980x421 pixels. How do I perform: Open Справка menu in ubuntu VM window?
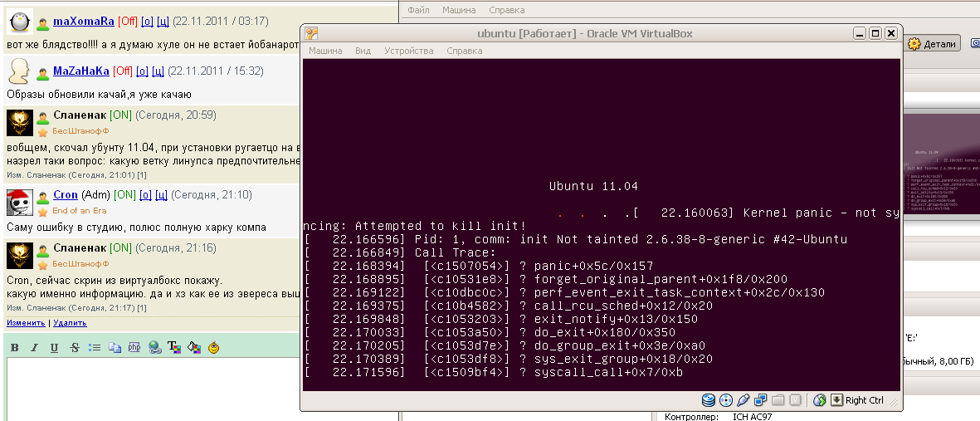[x=465, y=51]
